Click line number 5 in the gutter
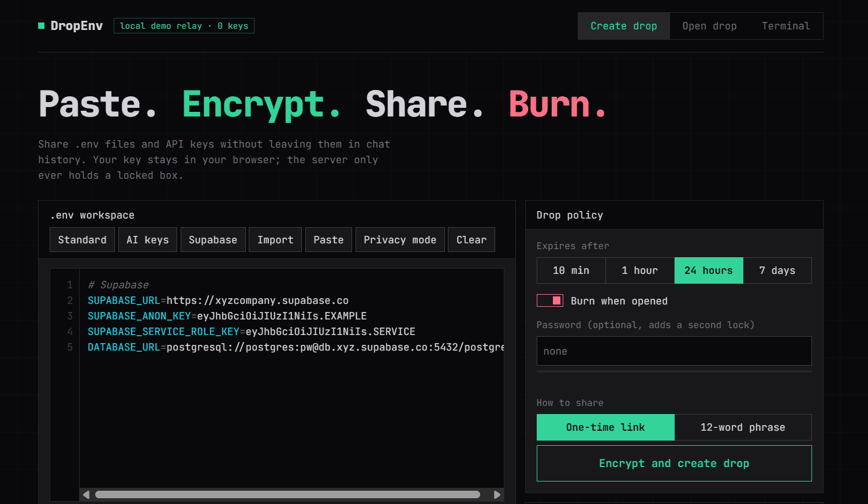 pos(70,347)
